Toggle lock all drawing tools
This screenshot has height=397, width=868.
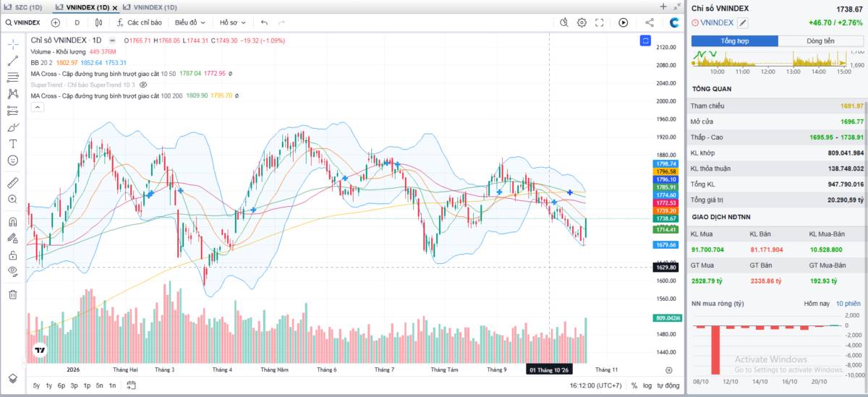pyautogui.click(x=13, y=255)
